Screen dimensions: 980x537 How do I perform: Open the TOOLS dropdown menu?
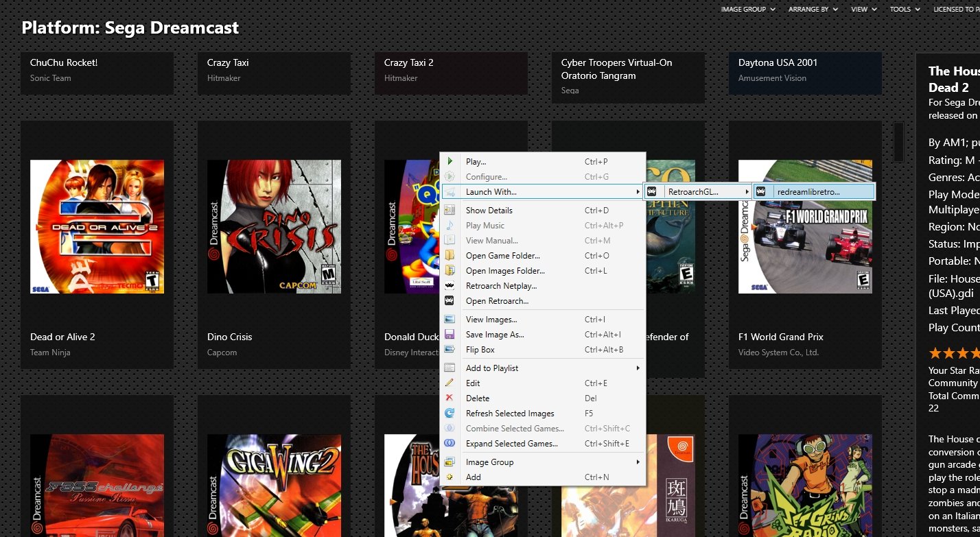pyautogui.click(x=905, y=9)
